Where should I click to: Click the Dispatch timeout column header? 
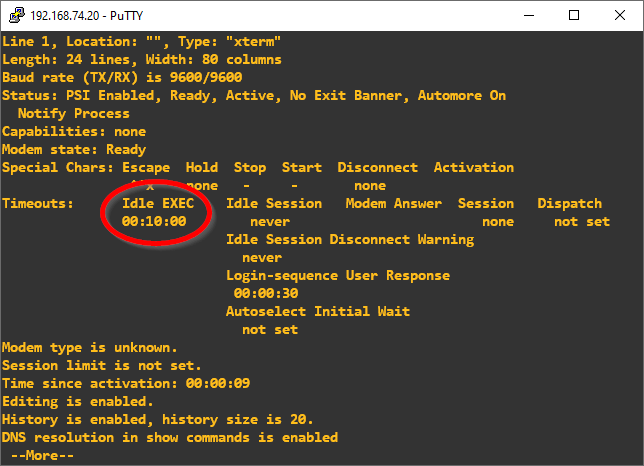click(570, 204)
